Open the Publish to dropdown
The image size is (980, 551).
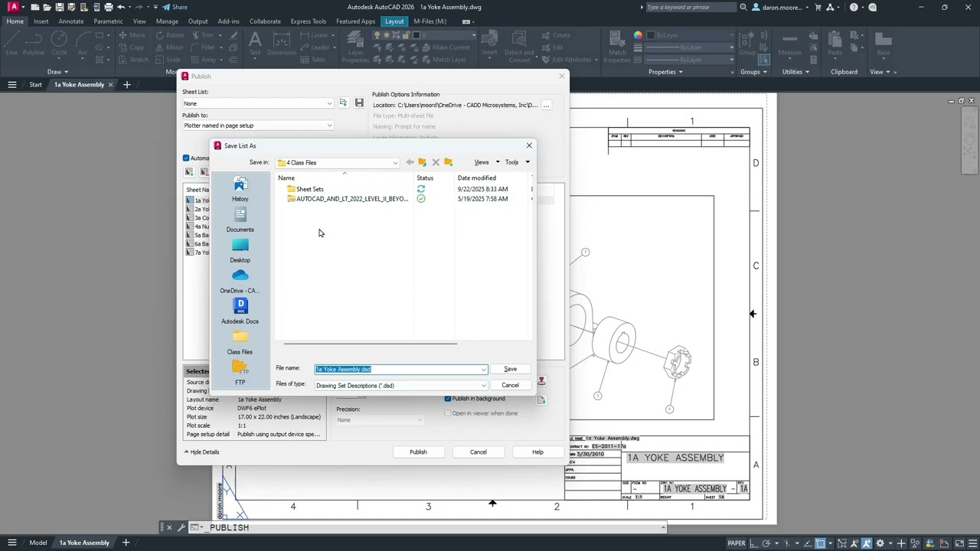257,126
